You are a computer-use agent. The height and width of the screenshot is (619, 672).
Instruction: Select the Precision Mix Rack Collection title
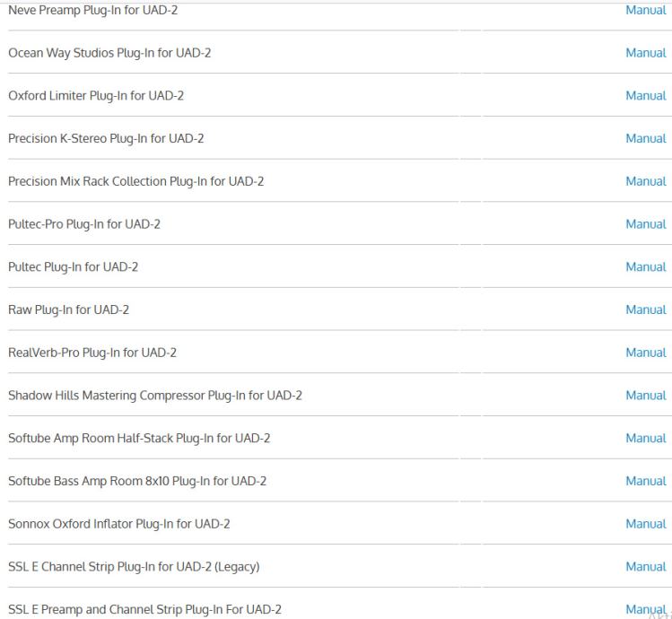tap(135, 182)
